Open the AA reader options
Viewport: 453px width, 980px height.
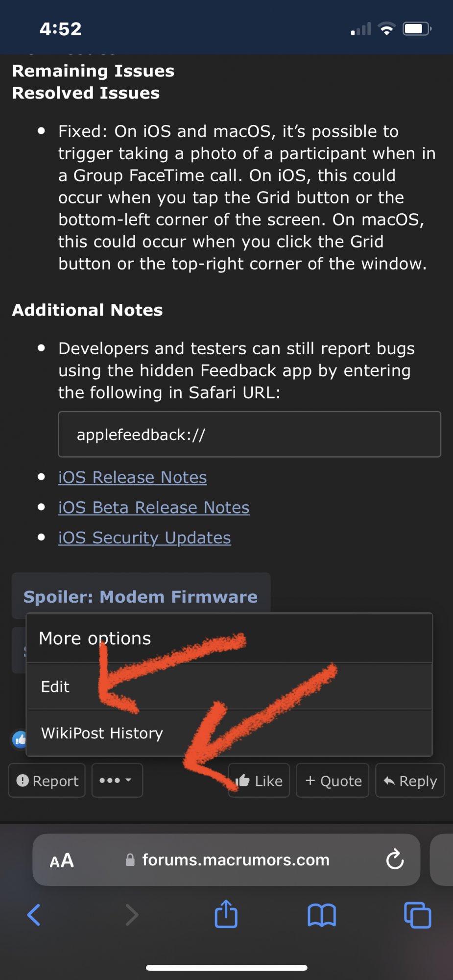tap(62, 860)
